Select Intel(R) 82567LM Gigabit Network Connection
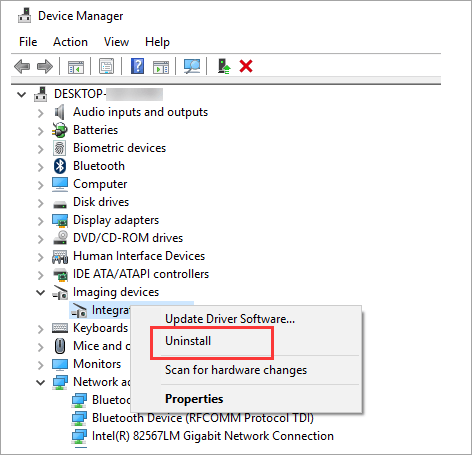472x455 pixels. 213,436
